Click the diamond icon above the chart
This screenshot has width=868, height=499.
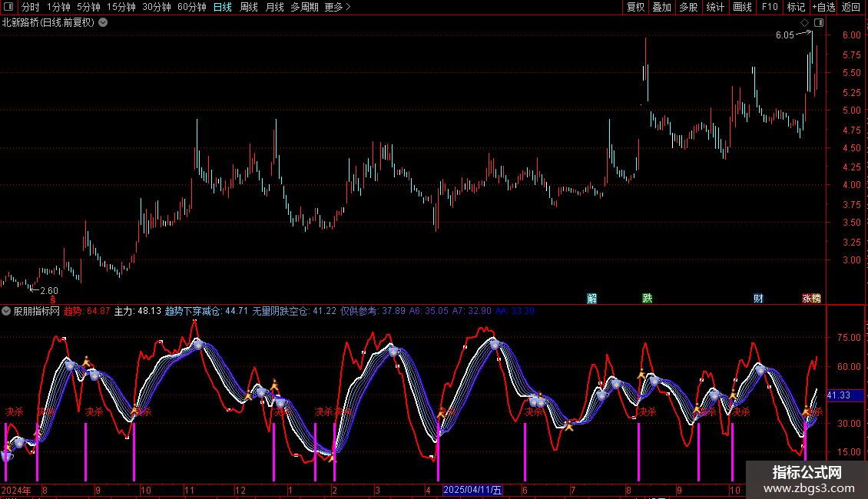(804, 23)
